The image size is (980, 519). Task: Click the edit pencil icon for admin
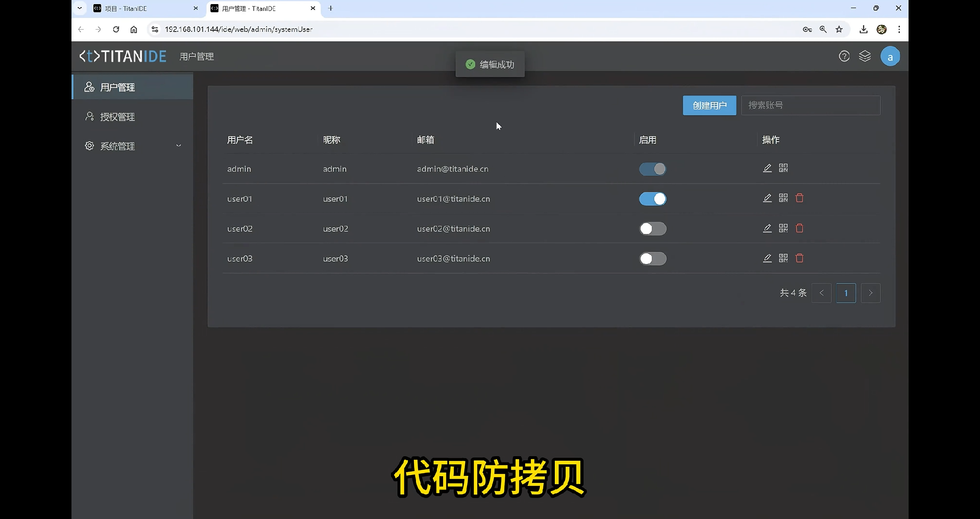click(x=767, y=168)
